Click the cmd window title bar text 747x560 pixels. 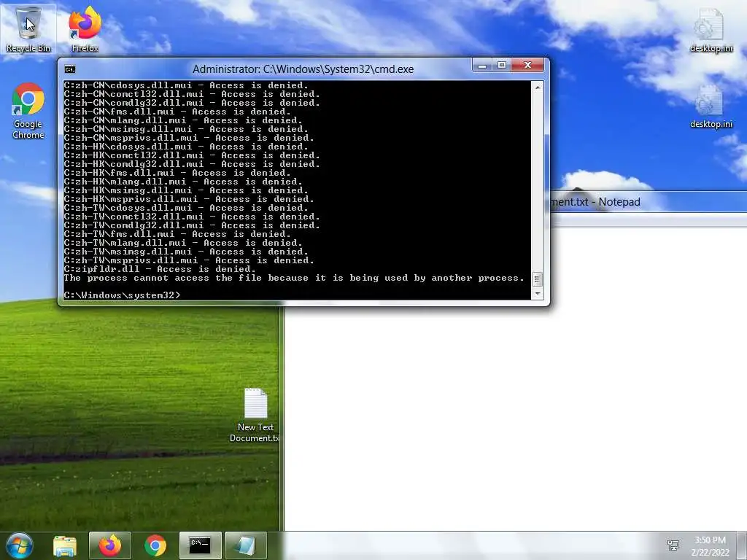click(303, 69)
